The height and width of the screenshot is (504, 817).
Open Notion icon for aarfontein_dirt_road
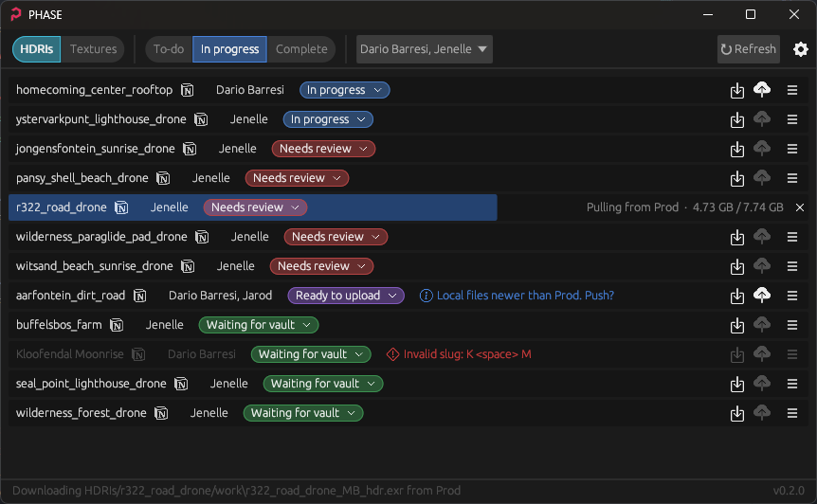click(x=139, y=296)
